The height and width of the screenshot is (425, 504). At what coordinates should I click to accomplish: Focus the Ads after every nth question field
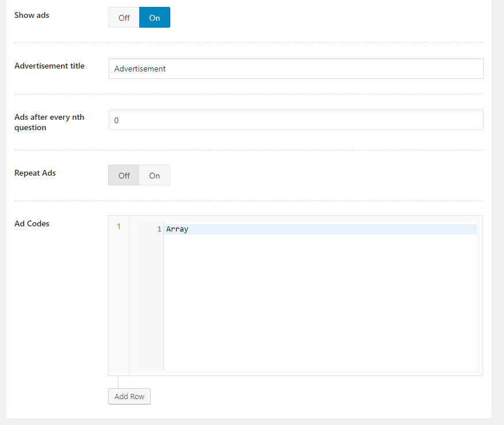(x=296, y=120)
